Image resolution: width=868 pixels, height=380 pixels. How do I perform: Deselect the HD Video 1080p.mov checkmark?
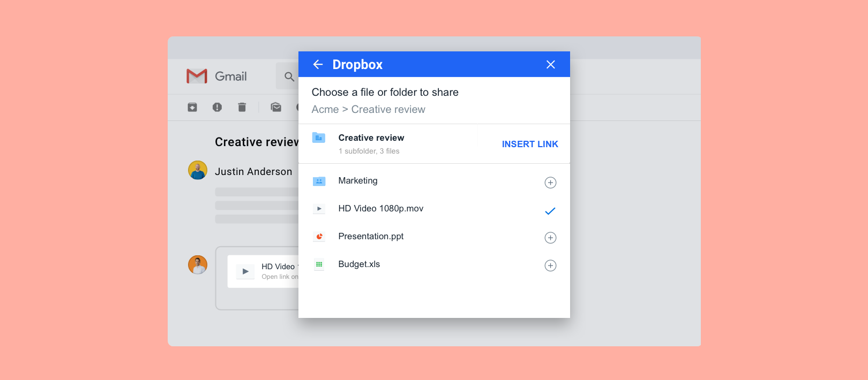pyautogui.click(x=550, y=211)
